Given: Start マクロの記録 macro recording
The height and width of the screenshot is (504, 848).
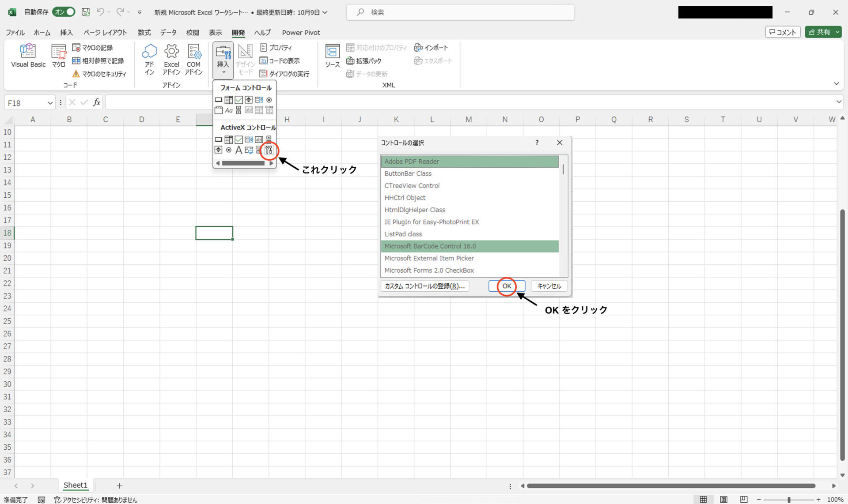Looking at the screenshot, I should [x=92, y=48].
